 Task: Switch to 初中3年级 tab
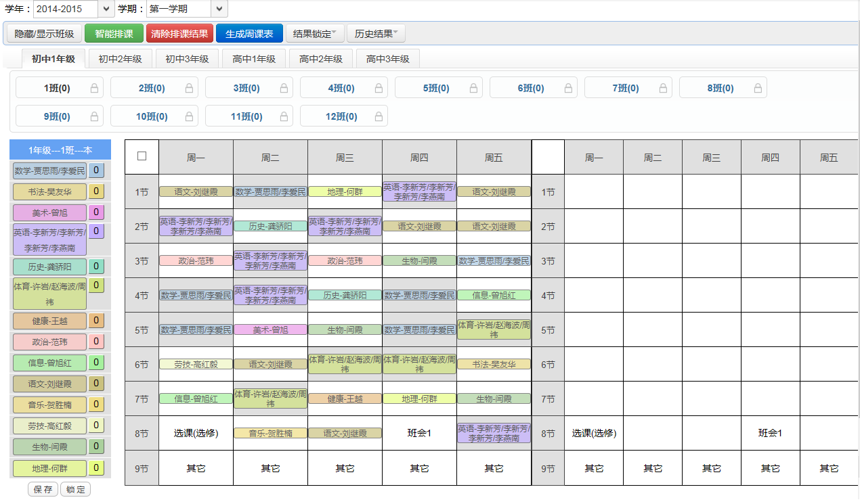[188, 59]
